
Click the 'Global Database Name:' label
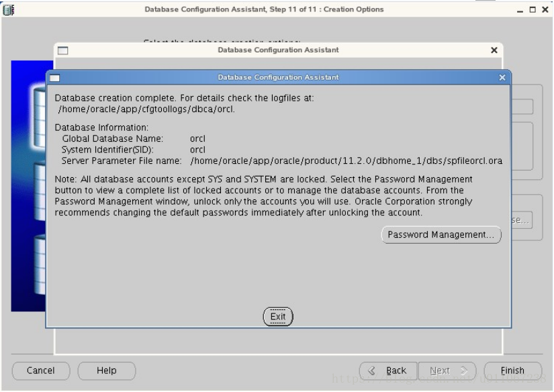(112, 138)
